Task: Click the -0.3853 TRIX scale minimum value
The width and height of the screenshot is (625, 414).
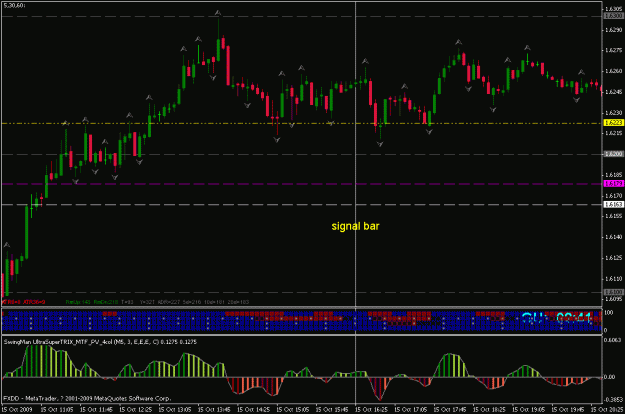Action: (613, 399)
